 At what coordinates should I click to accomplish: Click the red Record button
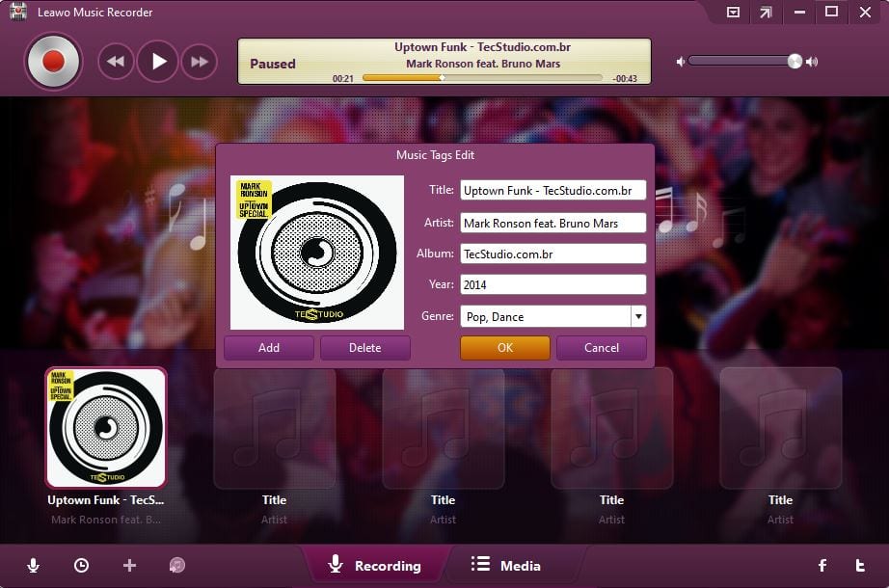click(52, 62)
